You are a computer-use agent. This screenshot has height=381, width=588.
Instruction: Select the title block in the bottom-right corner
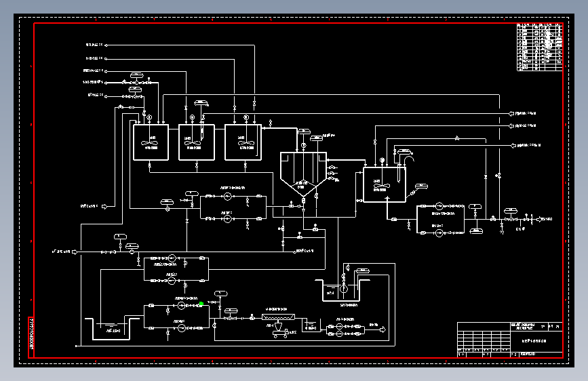[510, 340]
